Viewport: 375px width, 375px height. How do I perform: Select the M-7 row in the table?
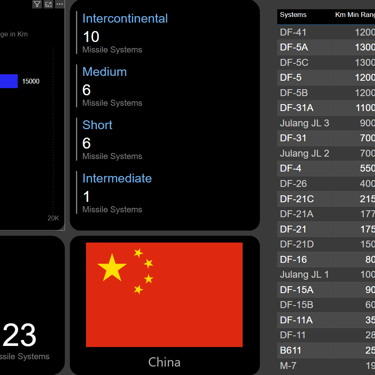pyautogui.click(x=326, y=366)
